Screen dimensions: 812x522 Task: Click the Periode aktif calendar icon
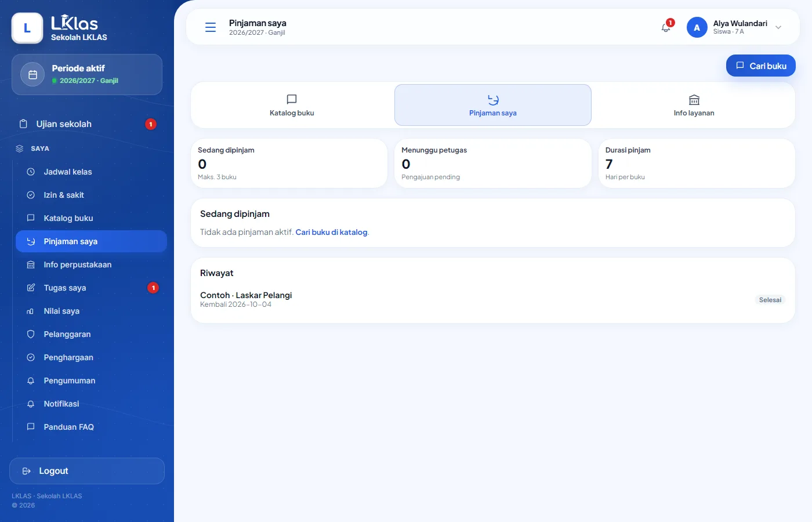click(x=32, y=74)
